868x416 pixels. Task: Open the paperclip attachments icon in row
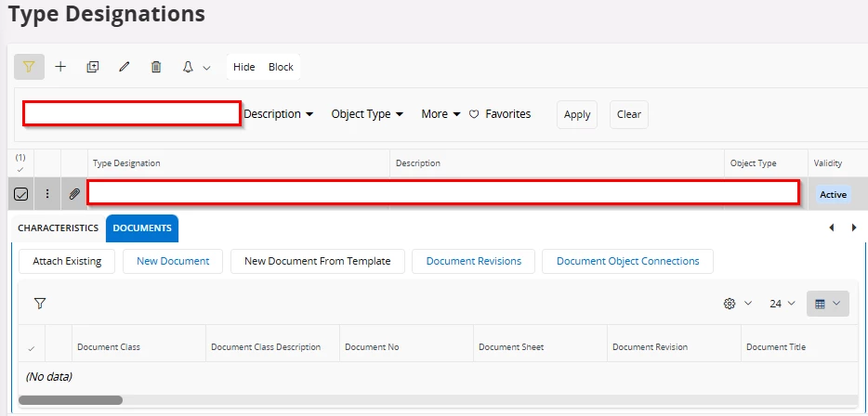coord(74,194)
